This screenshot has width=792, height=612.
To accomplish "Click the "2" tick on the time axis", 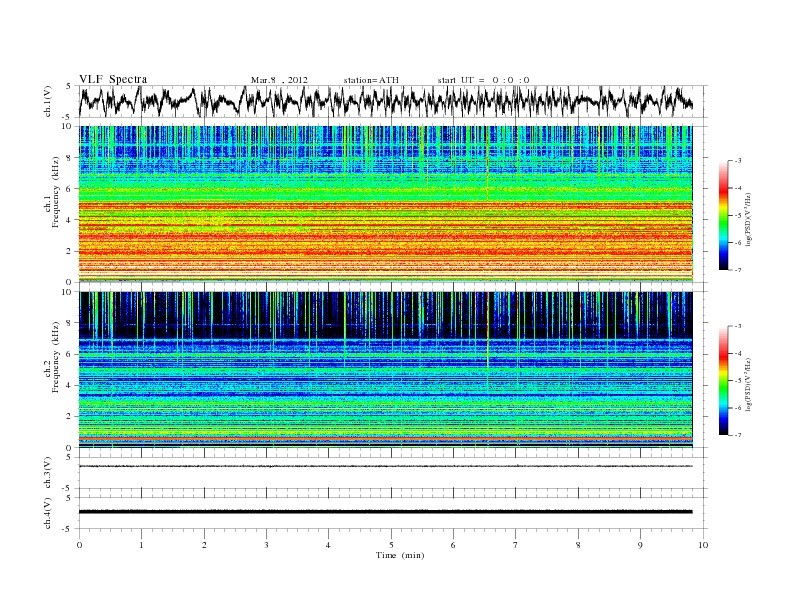I will (204, 545).
